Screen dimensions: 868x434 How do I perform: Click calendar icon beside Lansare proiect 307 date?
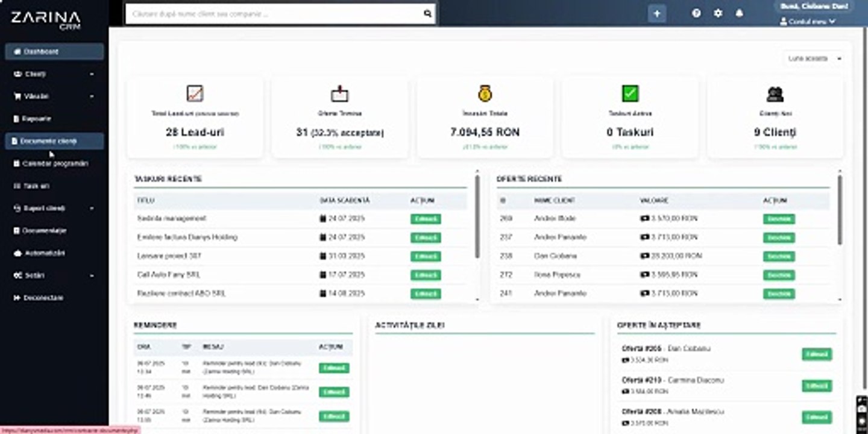click(322, 256)
